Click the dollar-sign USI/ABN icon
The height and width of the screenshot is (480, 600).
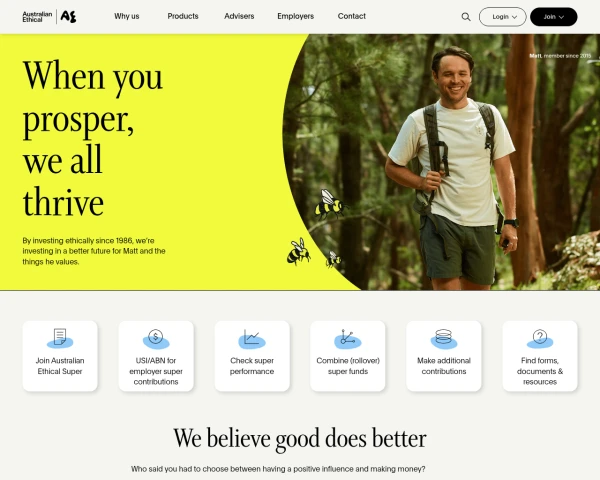coord(156,338)
